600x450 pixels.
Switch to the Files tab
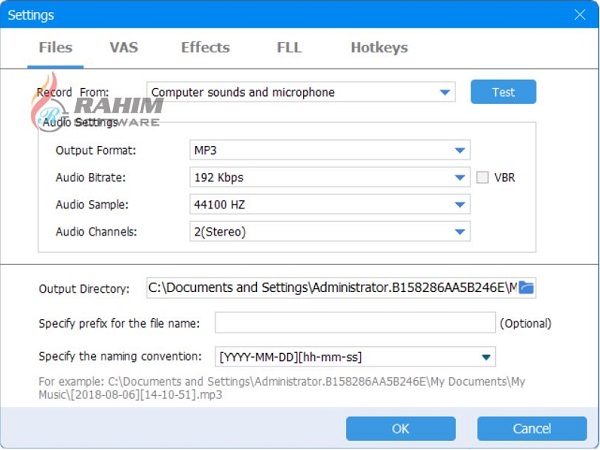55,48
